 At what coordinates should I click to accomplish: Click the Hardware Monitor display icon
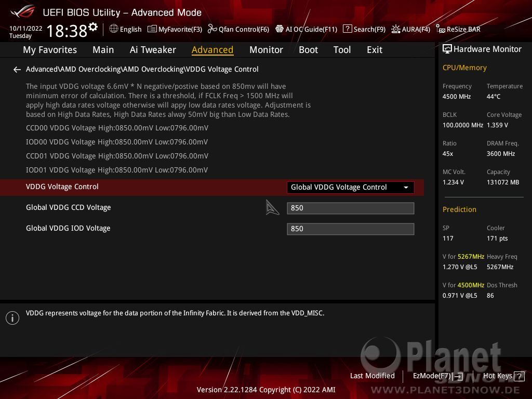[x=447, y=49]
